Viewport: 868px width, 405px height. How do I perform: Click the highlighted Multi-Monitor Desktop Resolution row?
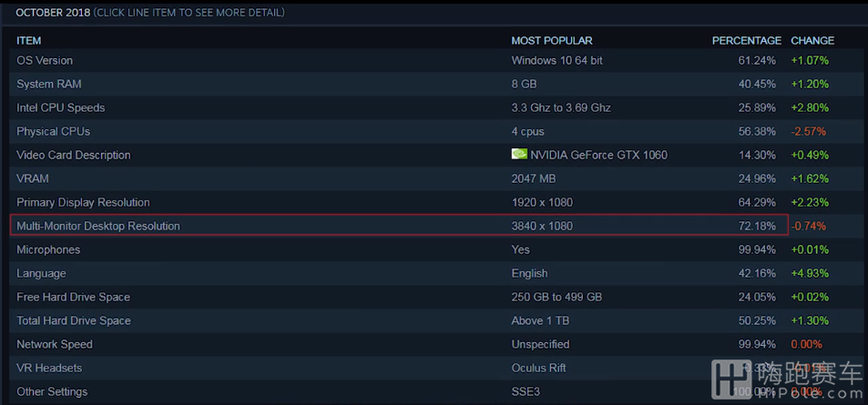pos(399,226)
